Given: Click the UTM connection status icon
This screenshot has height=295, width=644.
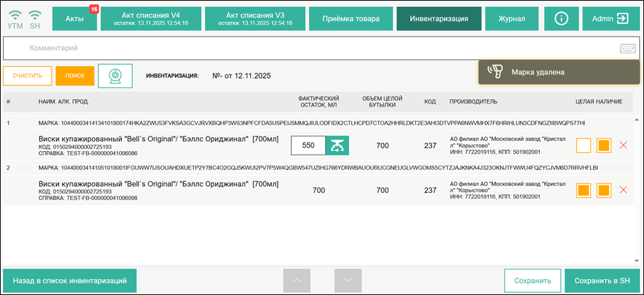Looking at the screenshot, I should tap(14, 19).
